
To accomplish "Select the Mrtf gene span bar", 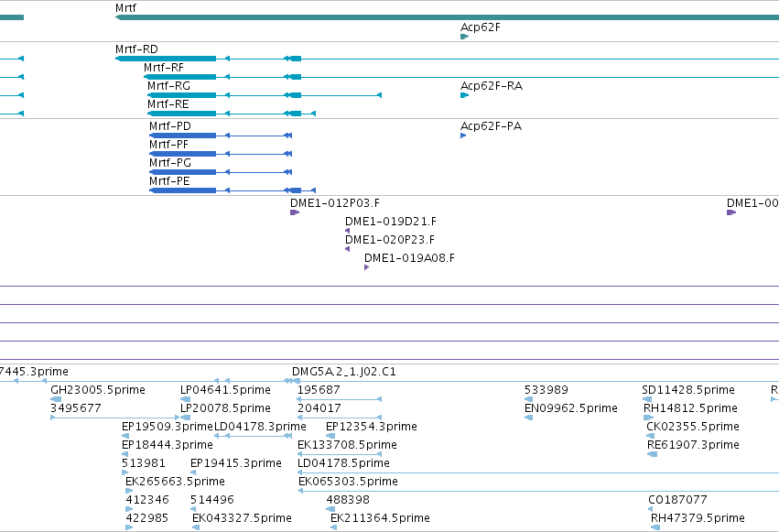I will tap(447, 17).
